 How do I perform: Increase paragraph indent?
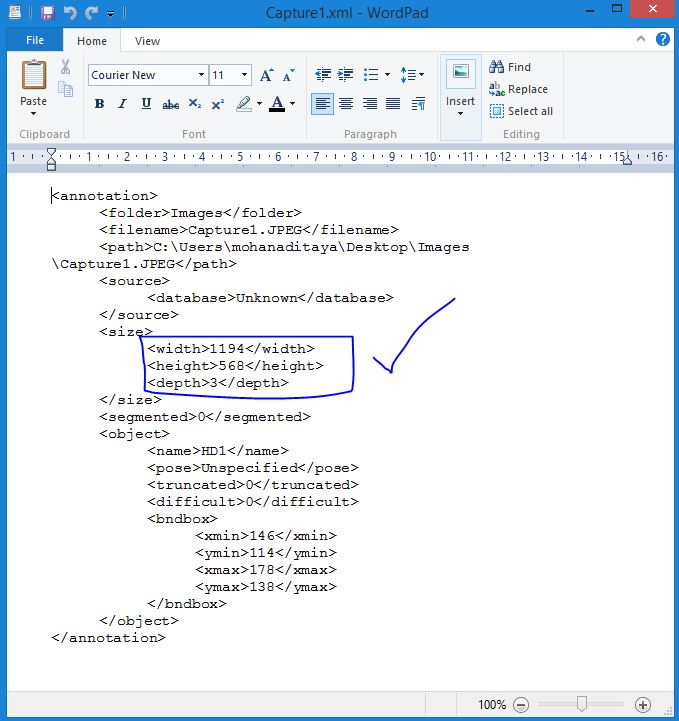tap(345, 74)
